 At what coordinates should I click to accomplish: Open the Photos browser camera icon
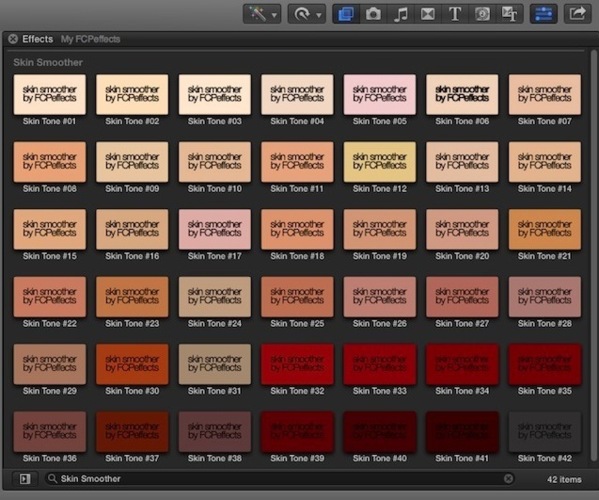pos(373,14)
